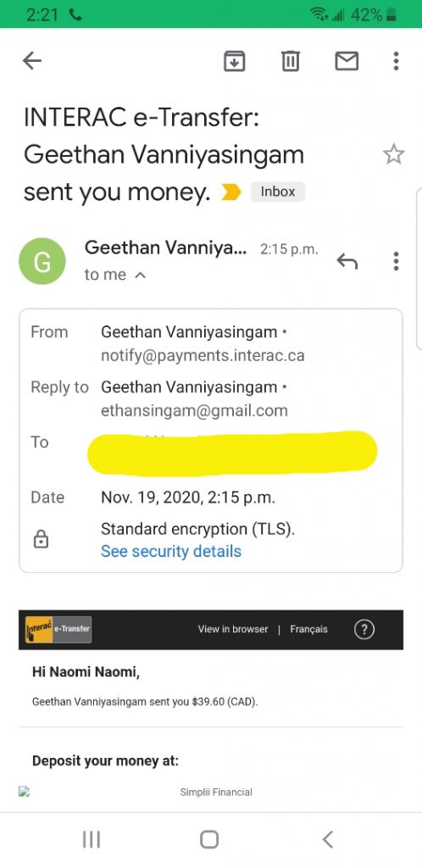Tap the yellow importance marker
This screenshot has height=868, width=422.
tap(231, 192)
